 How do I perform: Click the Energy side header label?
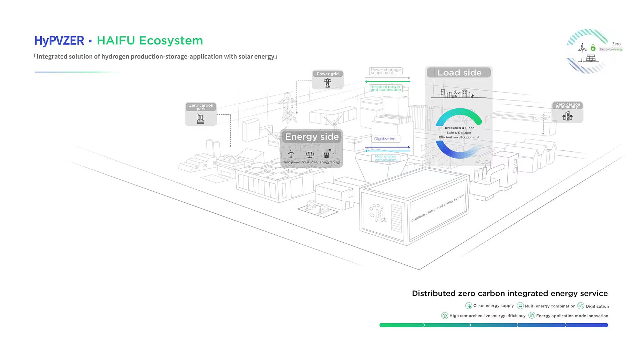tap(312, 137)
